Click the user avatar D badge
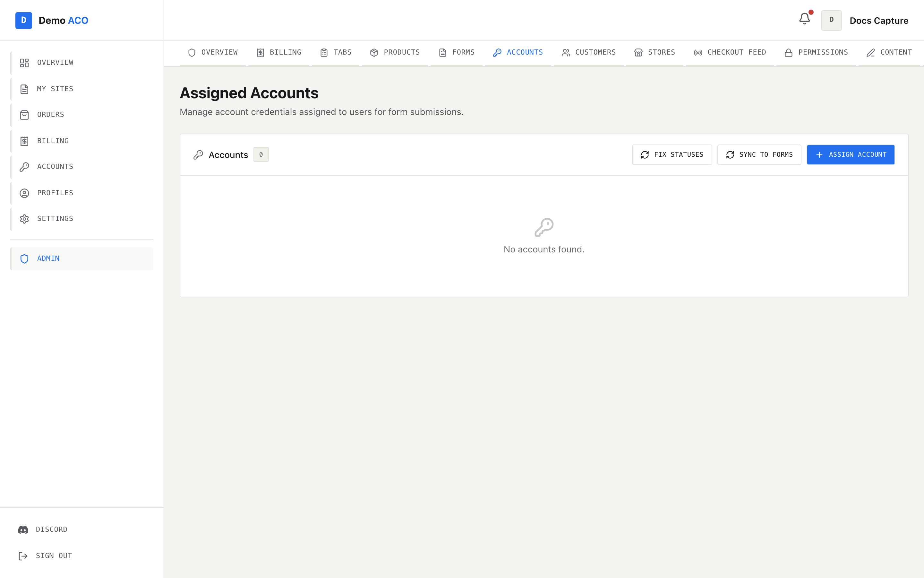The width and height of the screenshot is (924, 578). click(x=831, y=20)
